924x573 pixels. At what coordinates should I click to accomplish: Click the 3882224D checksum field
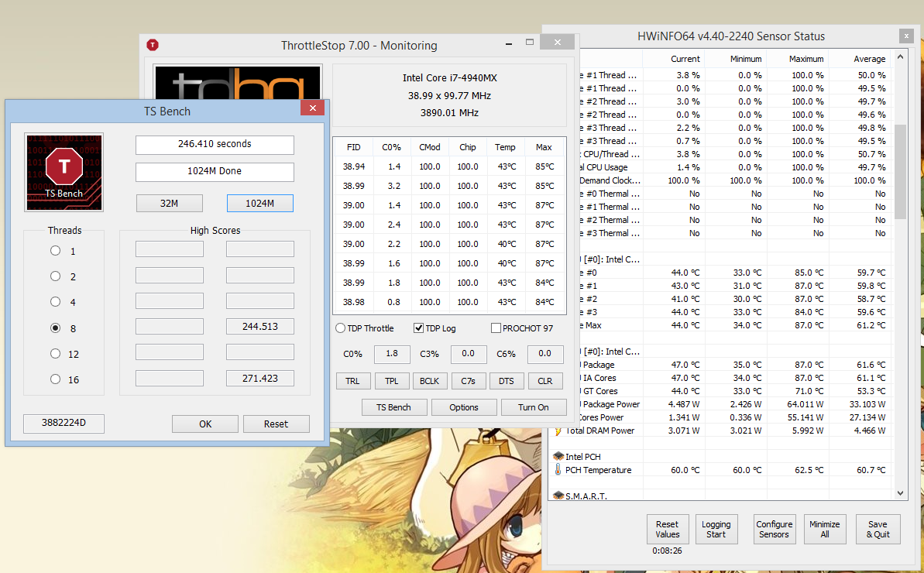click(x=64, y=424)
